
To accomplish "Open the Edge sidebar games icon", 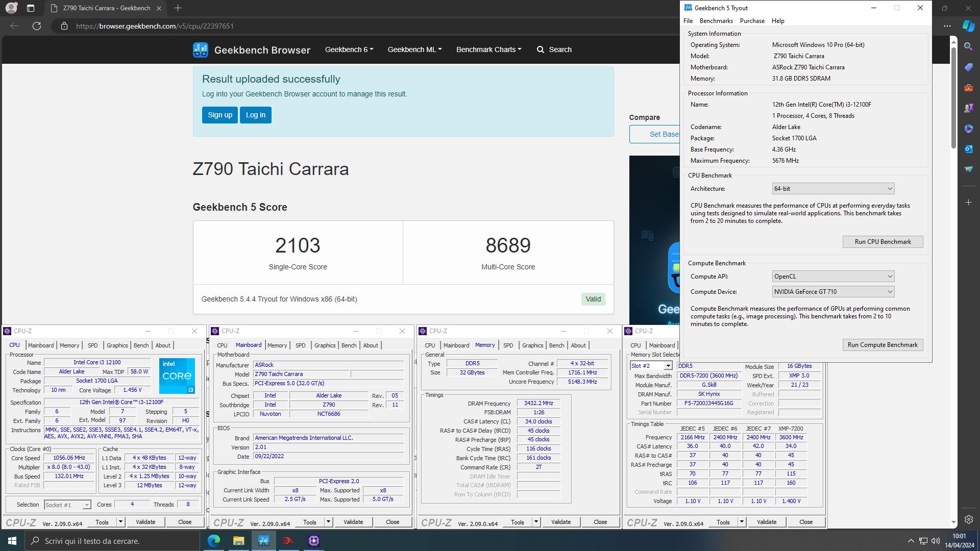I will pos(968,108).
